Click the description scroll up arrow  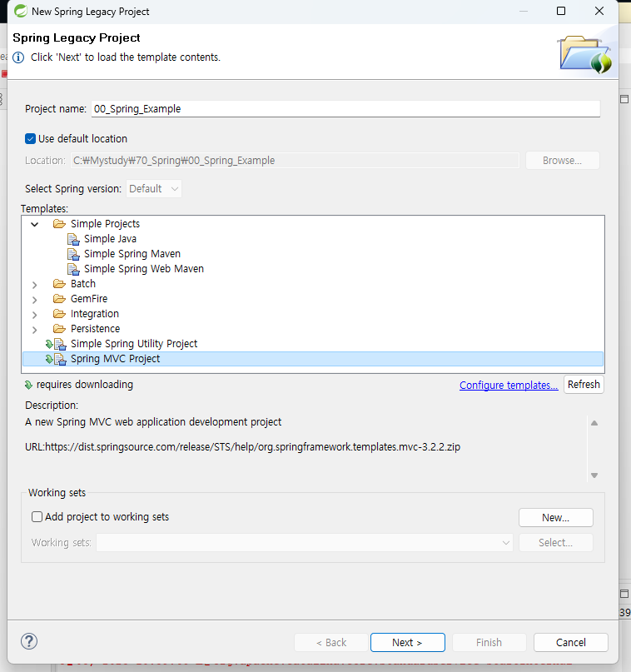[594, 423]
